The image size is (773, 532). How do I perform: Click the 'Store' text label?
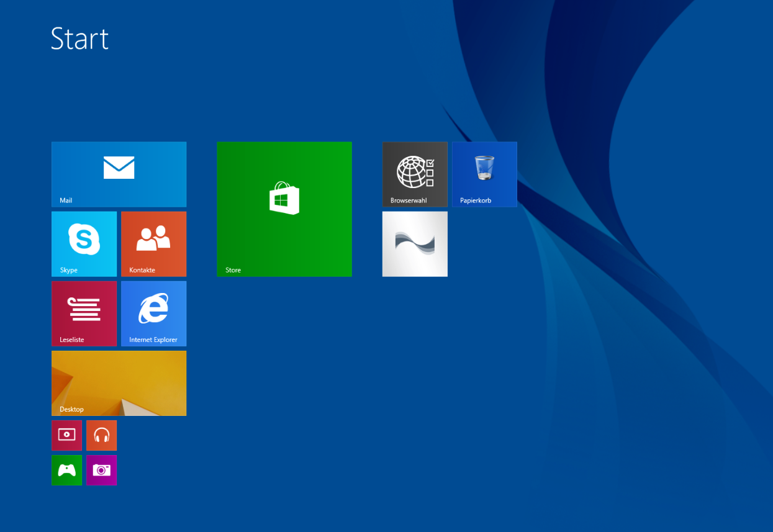pyautogui.click(x=233, y=270)
